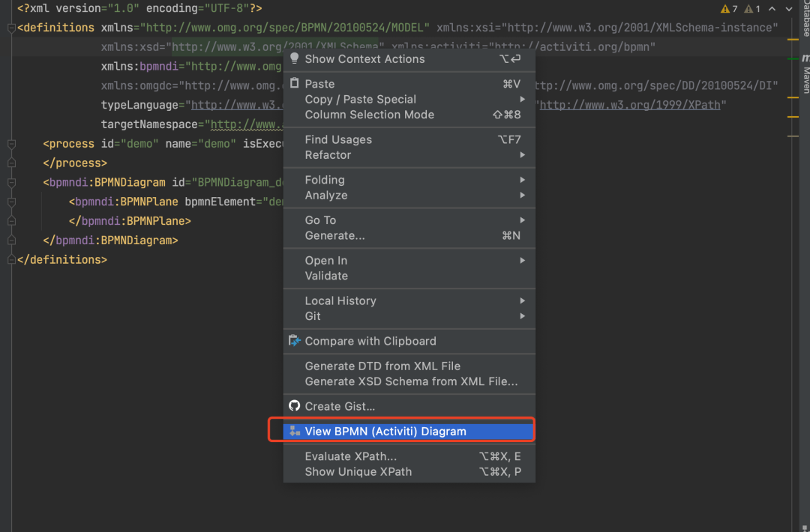
Task: Click the process id="demo" attribute
Action: click(x=130, y=143)
